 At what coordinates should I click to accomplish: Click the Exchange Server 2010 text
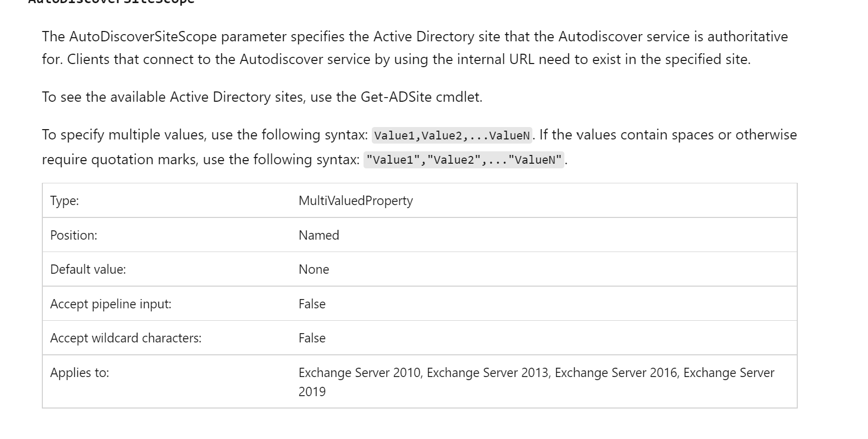tap(359, 372)
